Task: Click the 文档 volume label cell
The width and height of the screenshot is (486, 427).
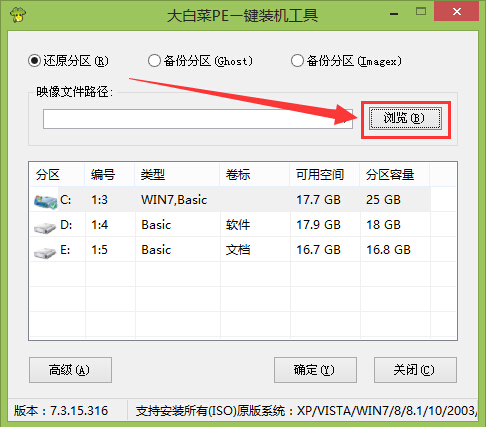Action: click(x=238, y=250)
